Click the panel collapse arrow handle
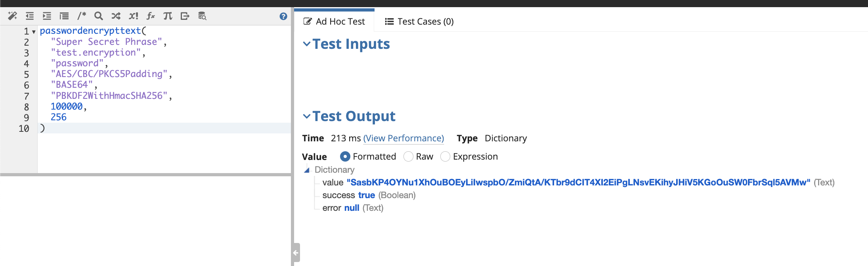Viewport: 868px width, 266px height. coord(296,253)
